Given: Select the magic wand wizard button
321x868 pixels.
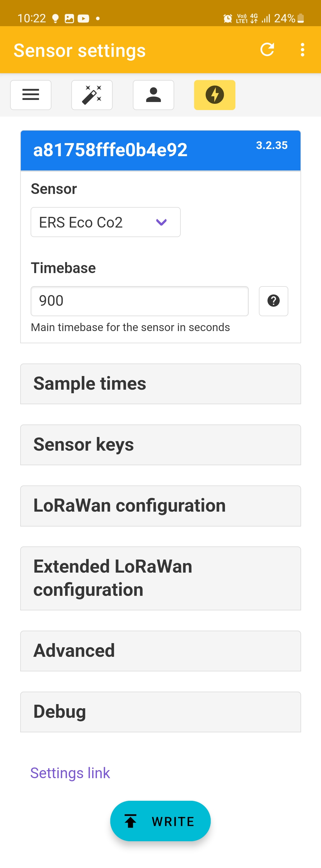Looking at the screenshot, I should [x=92, y=95].
